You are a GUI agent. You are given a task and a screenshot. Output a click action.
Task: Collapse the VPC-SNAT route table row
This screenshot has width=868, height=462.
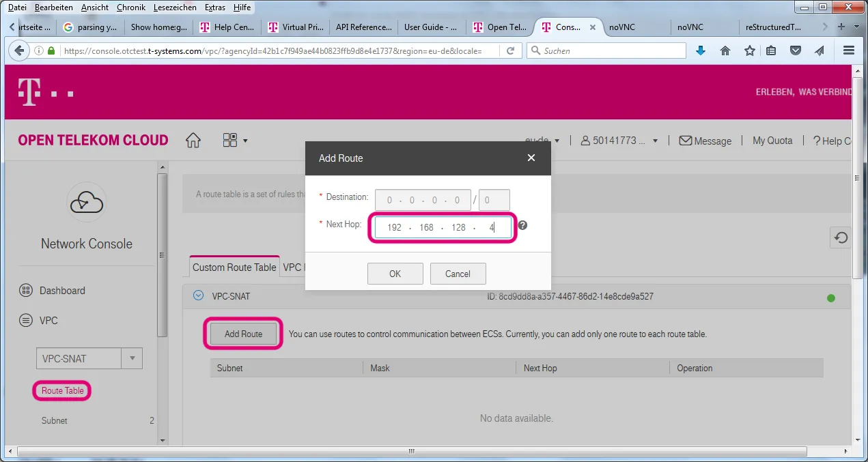pyautogui.click(x=198, y=296)
